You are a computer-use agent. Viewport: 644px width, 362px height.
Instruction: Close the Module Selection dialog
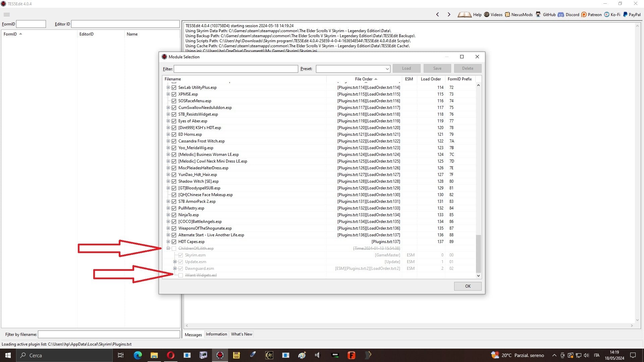coord(477,57)
